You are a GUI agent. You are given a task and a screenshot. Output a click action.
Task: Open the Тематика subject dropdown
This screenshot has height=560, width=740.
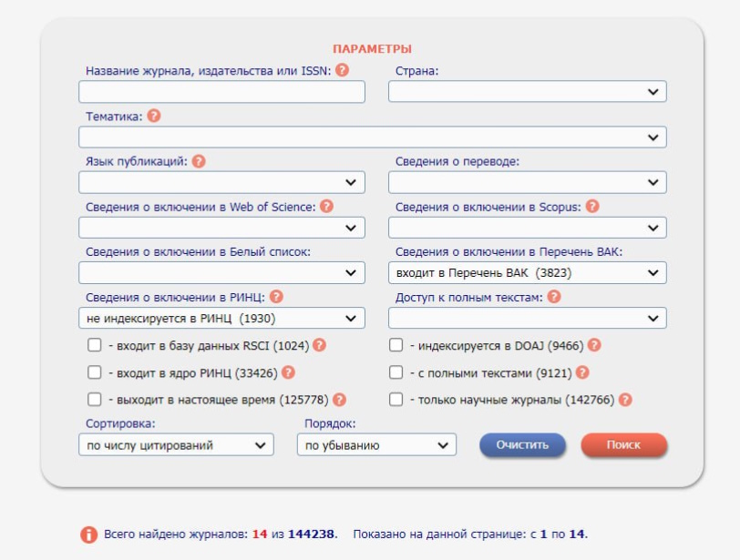(x=372, y=137)
